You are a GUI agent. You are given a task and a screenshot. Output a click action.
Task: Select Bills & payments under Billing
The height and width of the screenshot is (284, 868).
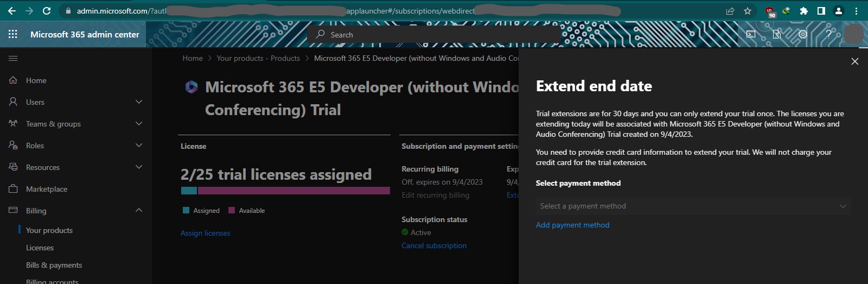tap(54, 265)
